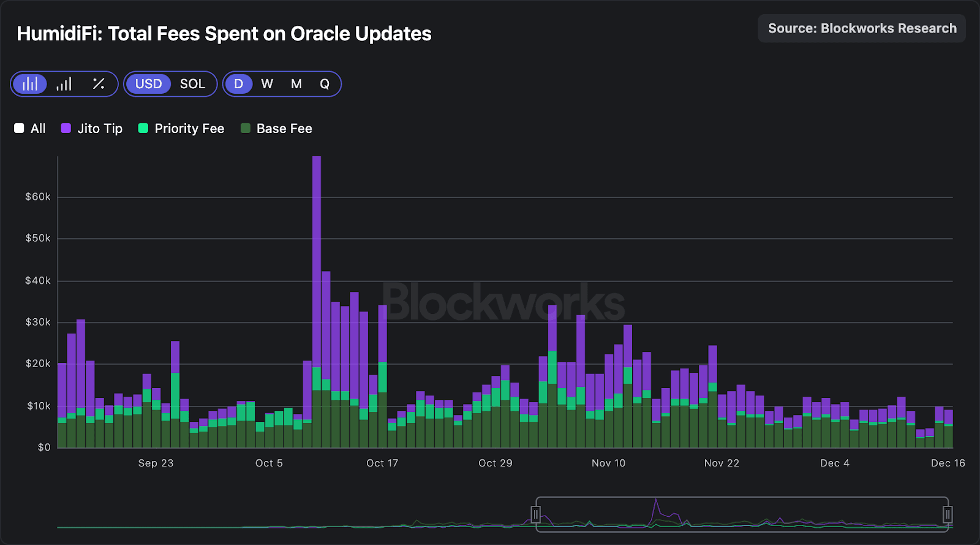Click the mini-chart peak in range navigator
The height and width of the screenshot is (545, 980).
656,501
